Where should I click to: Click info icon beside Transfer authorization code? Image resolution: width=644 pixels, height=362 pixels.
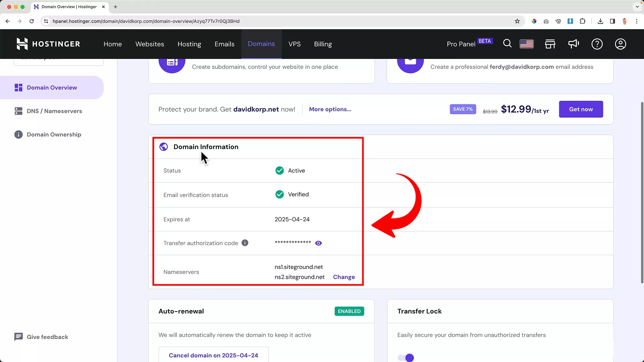coord(245,243)
